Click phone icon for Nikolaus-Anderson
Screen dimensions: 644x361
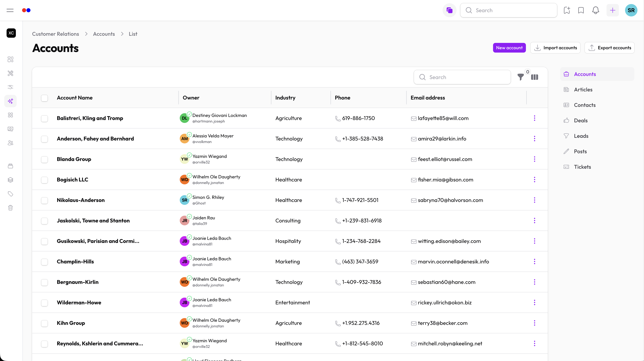pos(338,200)
